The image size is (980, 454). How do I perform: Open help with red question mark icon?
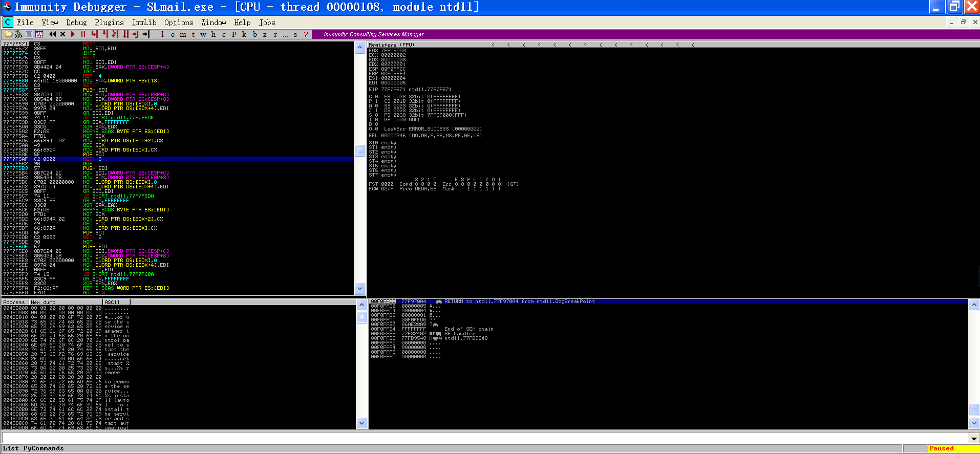coord(306,34)
